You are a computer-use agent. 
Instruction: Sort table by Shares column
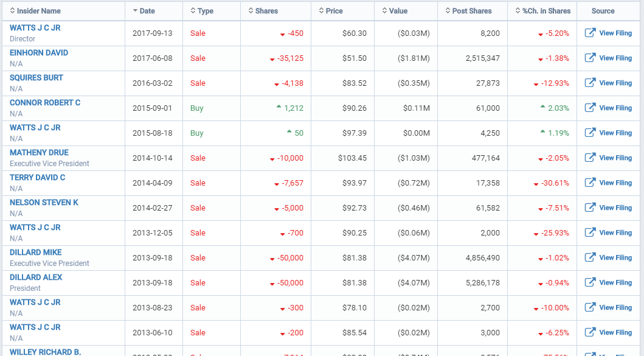coord(266,11)
